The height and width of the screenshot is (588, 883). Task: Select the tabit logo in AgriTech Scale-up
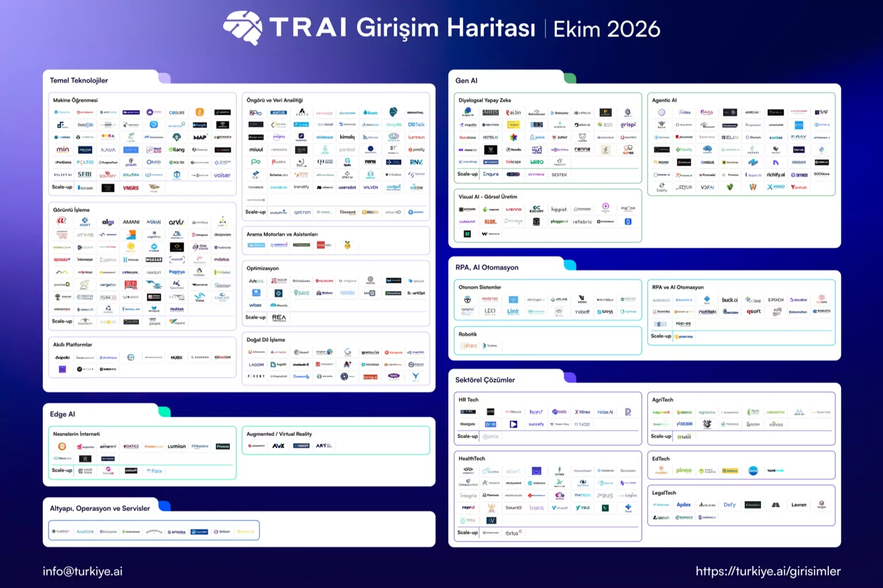tap(684, 437)
